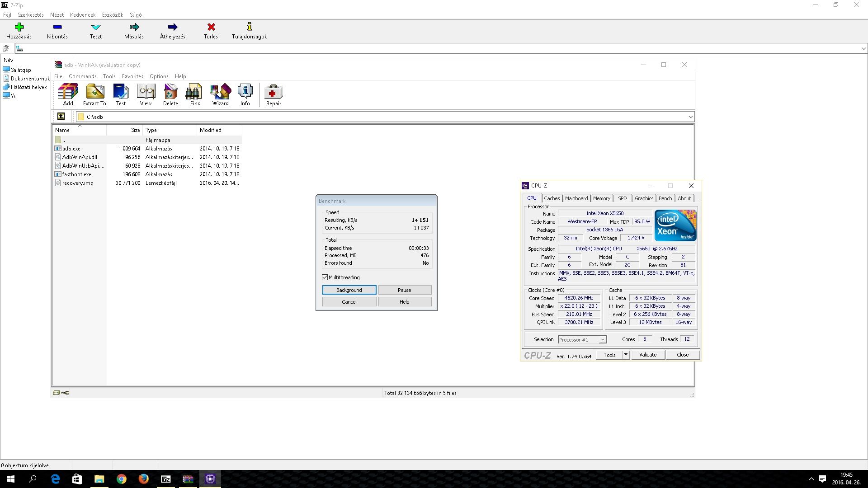Click WinRAR Repair icon
The image size is (868, 488).
274,92
